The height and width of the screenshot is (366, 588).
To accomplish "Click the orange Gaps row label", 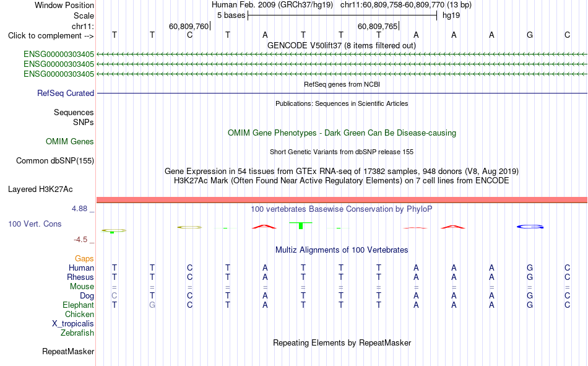I will pyautogui.click(x=84, y=258).
